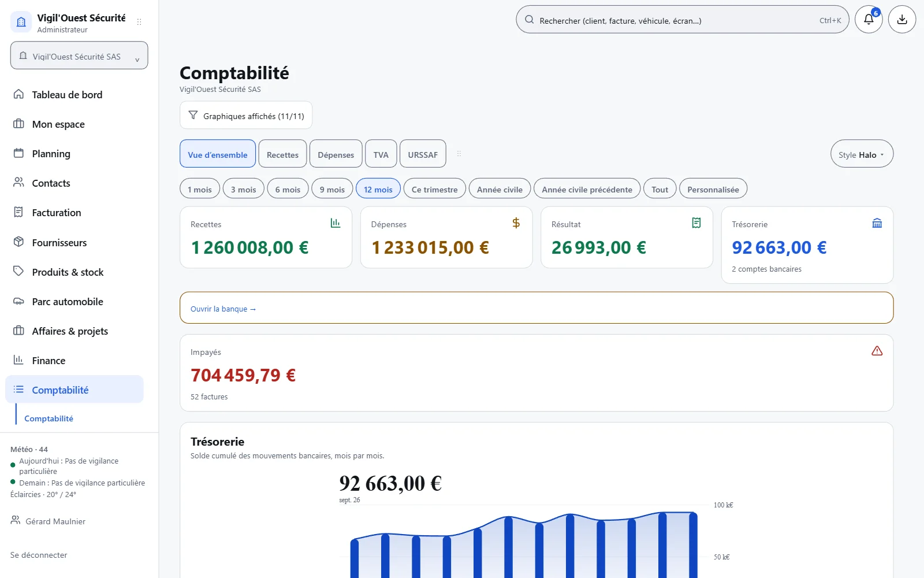Image resolution: width=924 pixels, height=578 pixels.
Task: Select the 1 mois period
Action: pyautogui.click(x=200, y=189)
